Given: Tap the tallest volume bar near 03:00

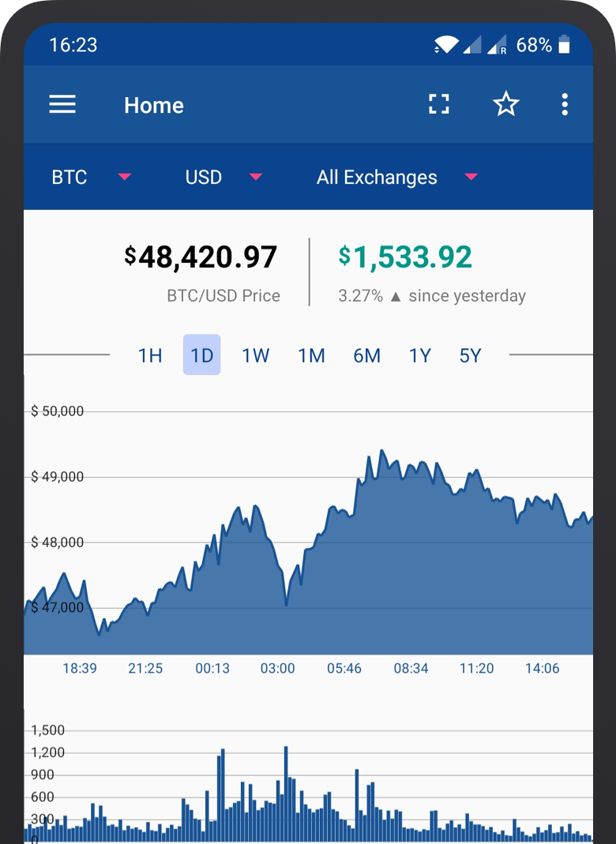Looking at the screenshot, I should pyautogui.click(x=286, y=790).
